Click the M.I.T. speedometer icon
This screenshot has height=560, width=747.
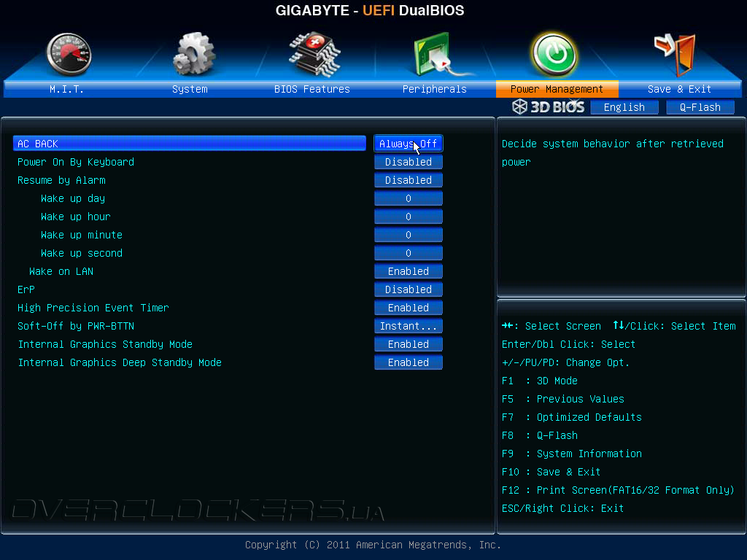point(69,54)
